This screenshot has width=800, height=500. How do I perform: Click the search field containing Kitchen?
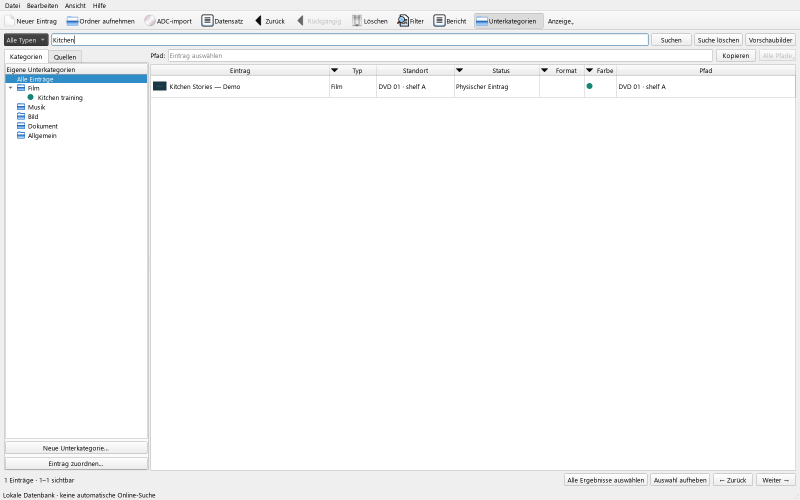coord(350,40)
